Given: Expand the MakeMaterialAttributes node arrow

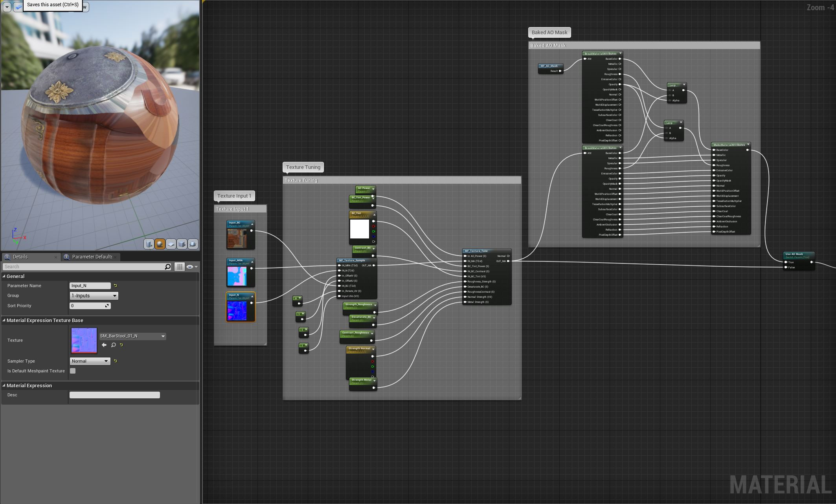Looking at the screenshot, I should 748,145.
